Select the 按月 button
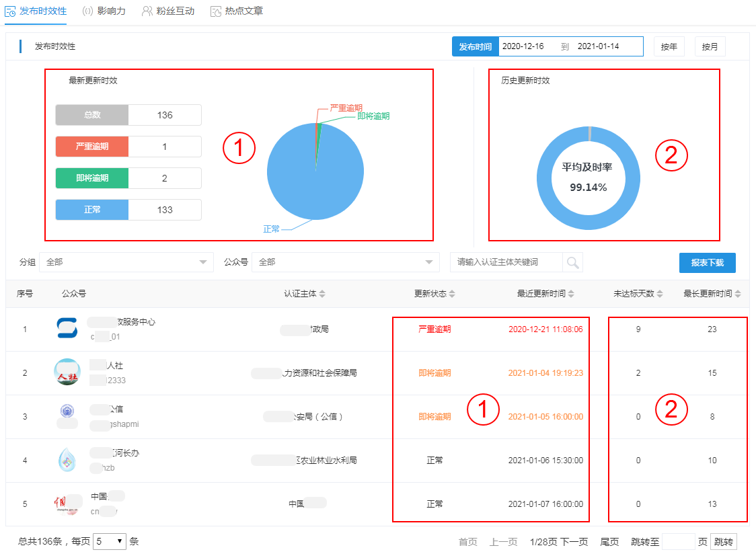Image resolution: width=756 pixels, height=554 pixels. click(x=710, y=46)
